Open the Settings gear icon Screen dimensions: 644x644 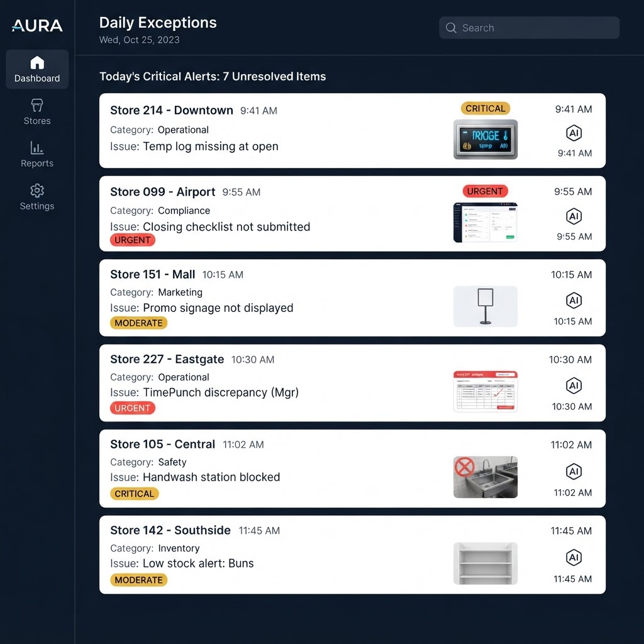37,191
